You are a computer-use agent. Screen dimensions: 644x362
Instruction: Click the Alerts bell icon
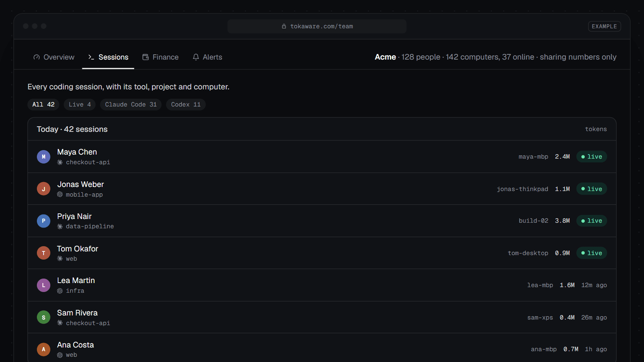196,57
